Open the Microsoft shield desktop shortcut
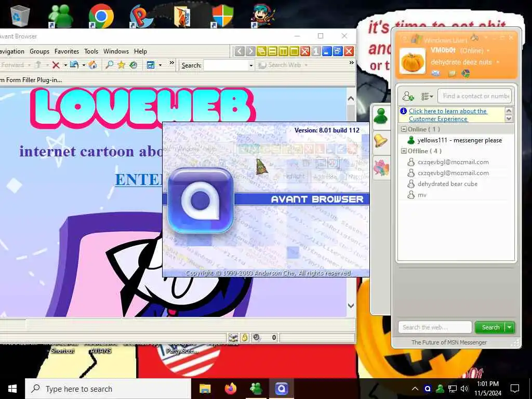Viewport: 532px width, 399px height. [x=222, y=16]
